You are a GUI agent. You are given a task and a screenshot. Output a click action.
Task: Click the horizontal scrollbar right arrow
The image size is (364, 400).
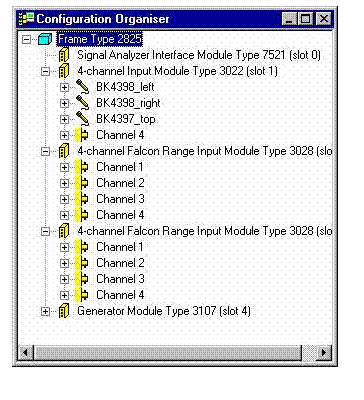point(323,352)
